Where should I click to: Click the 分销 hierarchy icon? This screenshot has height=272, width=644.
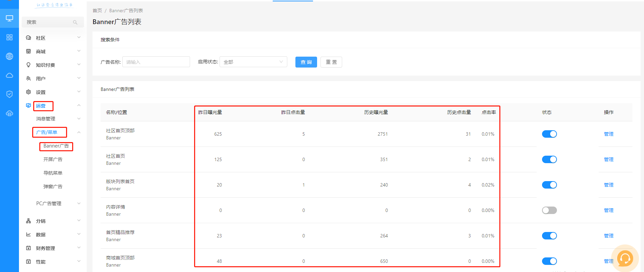[x=28, y=221]
